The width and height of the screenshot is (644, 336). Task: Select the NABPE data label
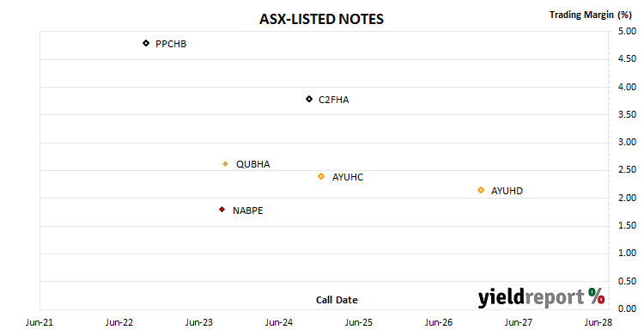click(247, 211)
